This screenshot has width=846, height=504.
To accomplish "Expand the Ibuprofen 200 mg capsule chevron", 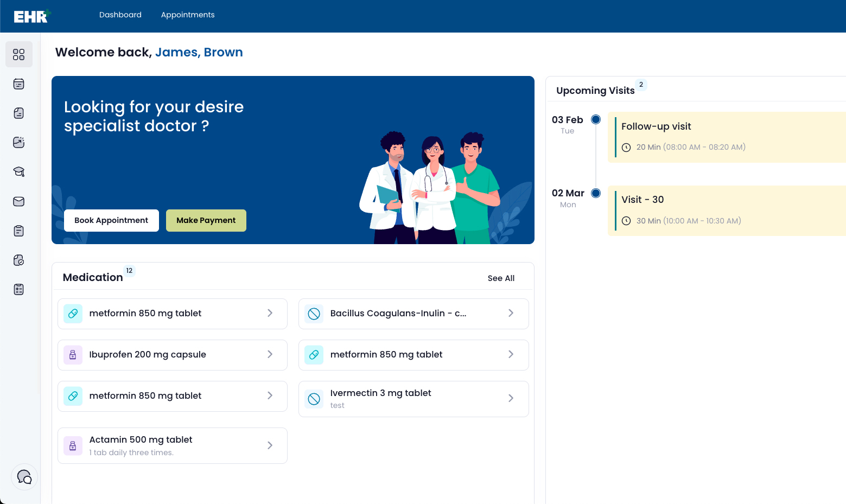I will [x=270, y=354].
